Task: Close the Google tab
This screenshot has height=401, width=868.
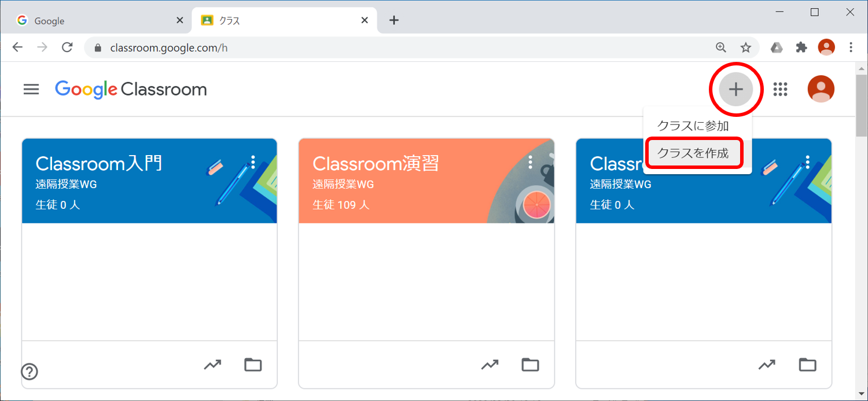Action: [x=179, y=20]
